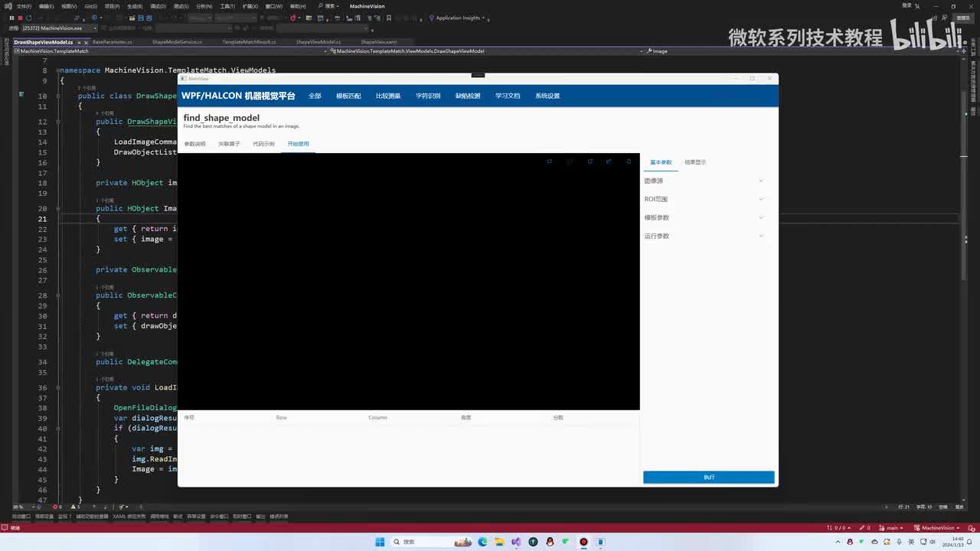Open the 学习文档 navigation item

(508, 96)
